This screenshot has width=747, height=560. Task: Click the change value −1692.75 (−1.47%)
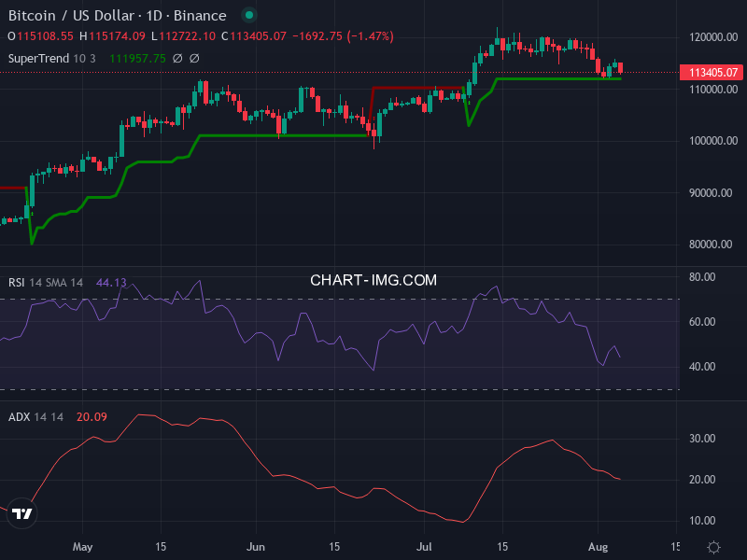(x=343, y=36)
